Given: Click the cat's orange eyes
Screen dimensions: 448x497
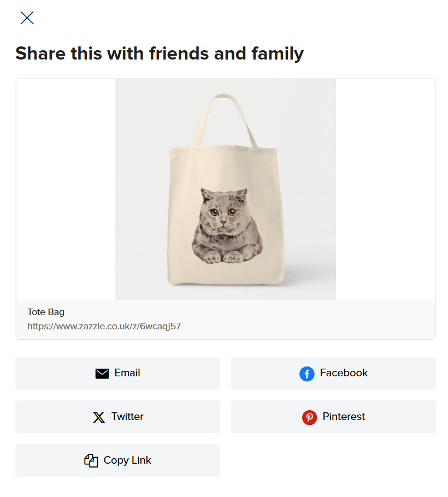Looking at the screenshot, I should pos(223,212).
